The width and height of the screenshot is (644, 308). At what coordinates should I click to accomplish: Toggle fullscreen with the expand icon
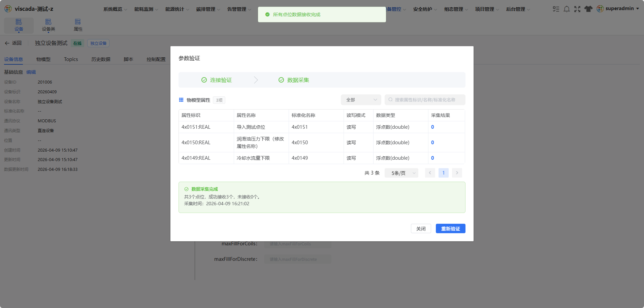tap(577, 9)
